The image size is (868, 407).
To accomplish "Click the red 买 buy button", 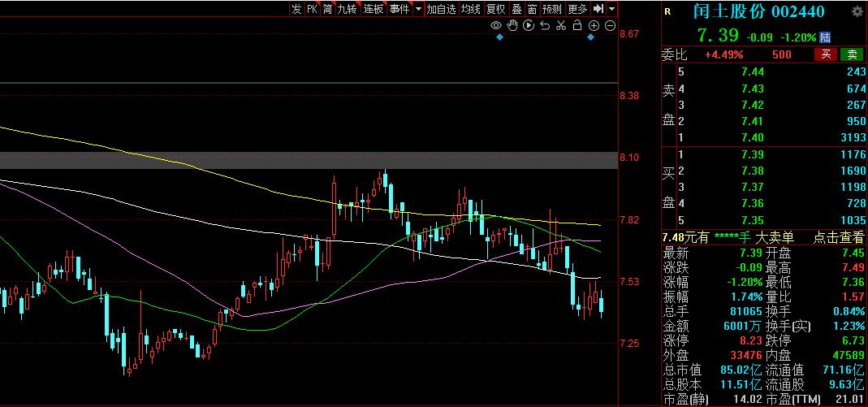I will pyautogui.click(x=826, y=54).
